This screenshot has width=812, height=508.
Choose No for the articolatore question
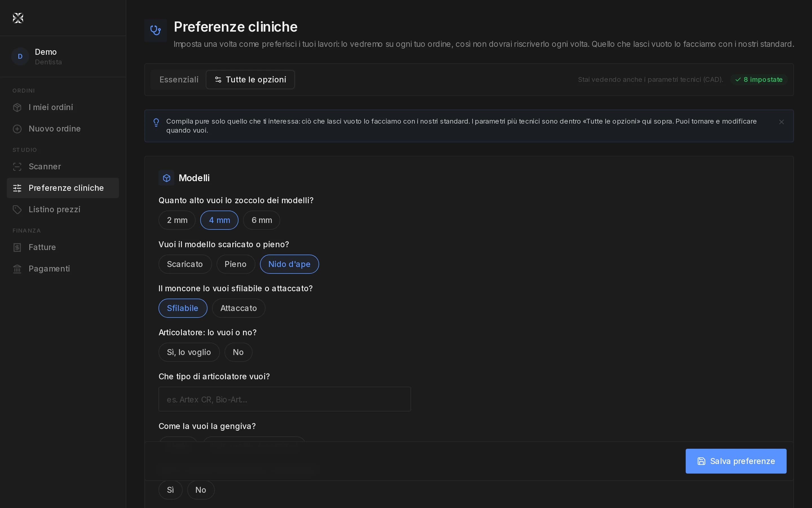pyautogui.click(x=238, y=352)
